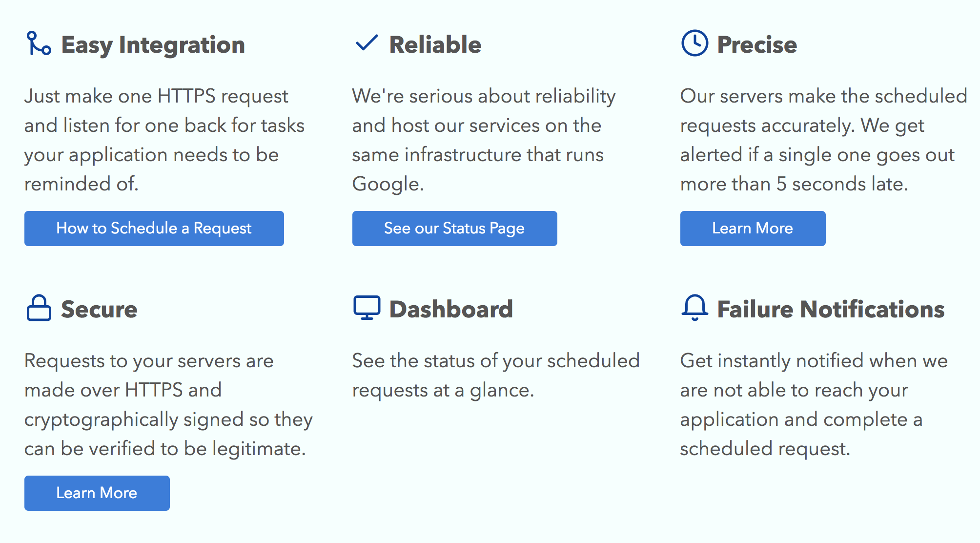This screenshot has width=980, height=543.
Task: Click the Secure padlock icon
Action: click(x=39, y=308)
